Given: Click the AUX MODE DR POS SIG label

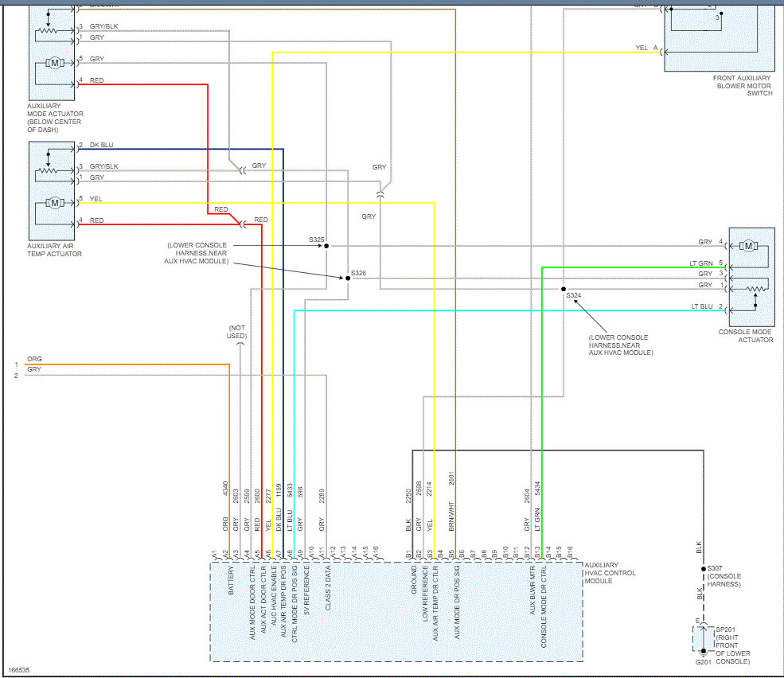Looking at the screenshot, I should pyautogui.click(x=457, y=602).
